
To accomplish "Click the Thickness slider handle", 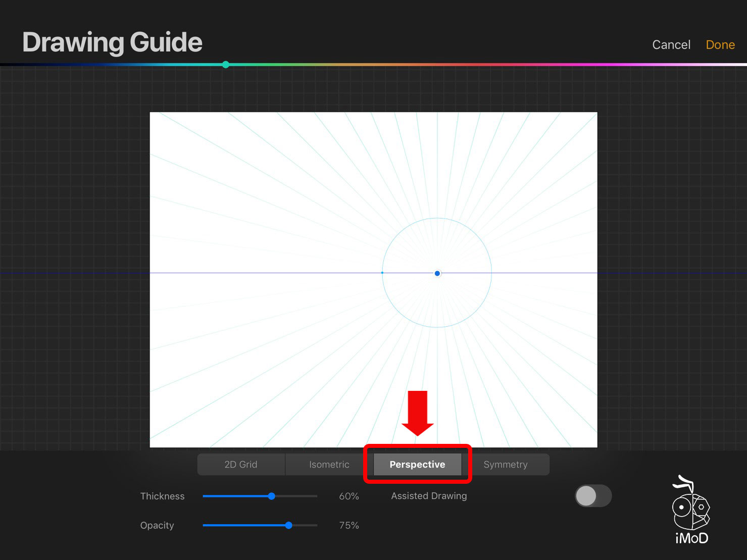I will pyautogui.click(x=272, y=496).
